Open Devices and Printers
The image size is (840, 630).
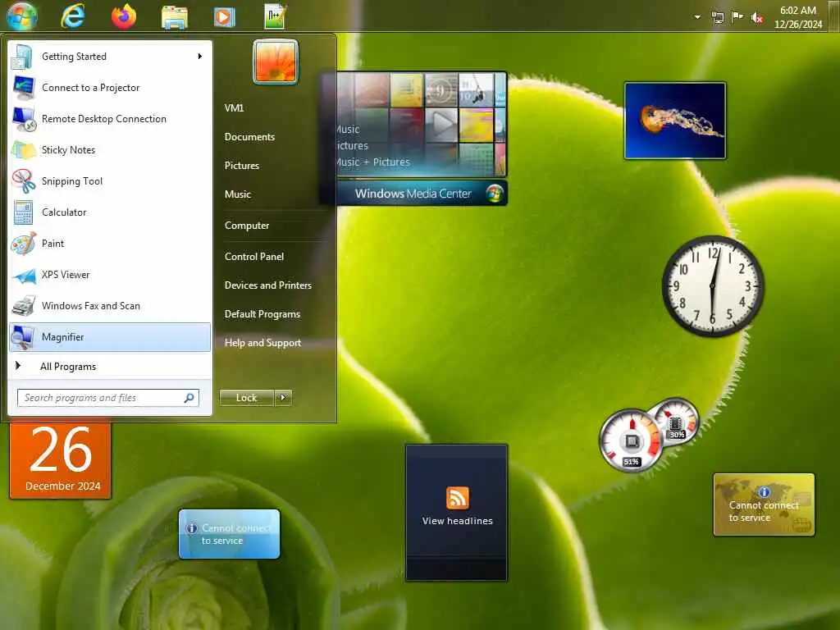click(268, 285)
